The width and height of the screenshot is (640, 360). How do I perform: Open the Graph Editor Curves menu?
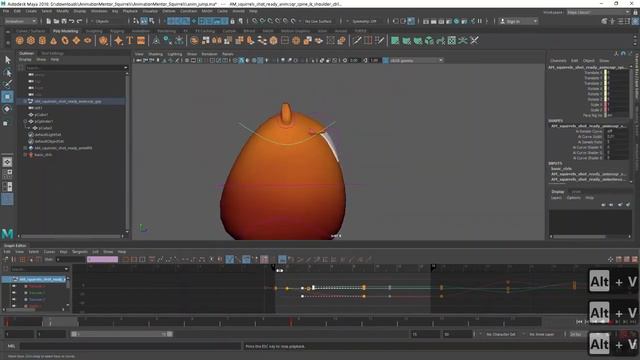[49, 252]
